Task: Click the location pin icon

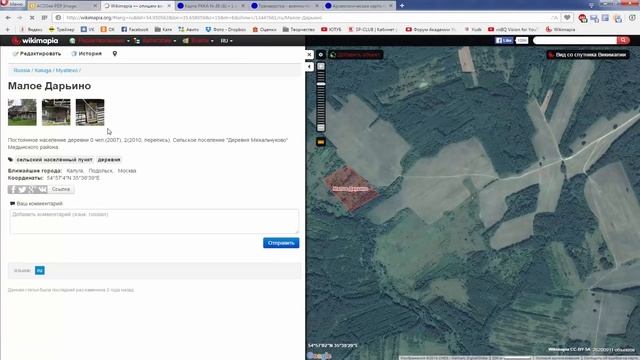Action: pyautogui.click(x=115, y=54)
